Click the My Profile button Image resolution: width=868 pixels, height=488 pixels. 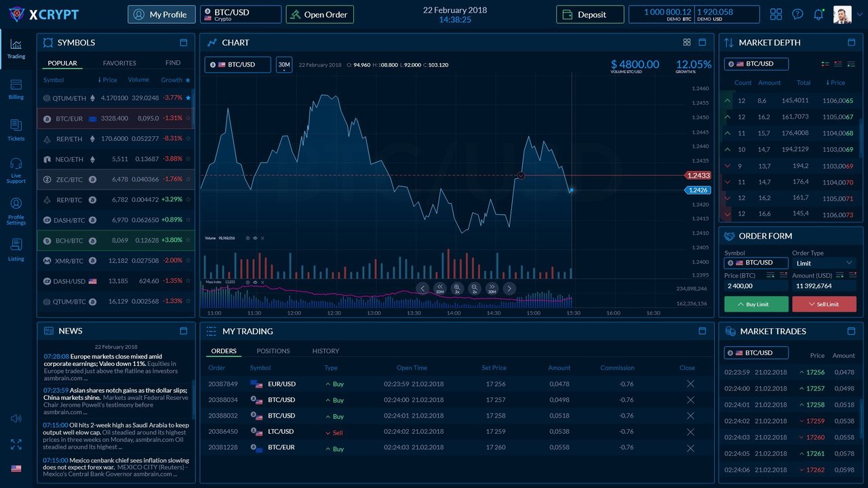(x=161, y=14)
